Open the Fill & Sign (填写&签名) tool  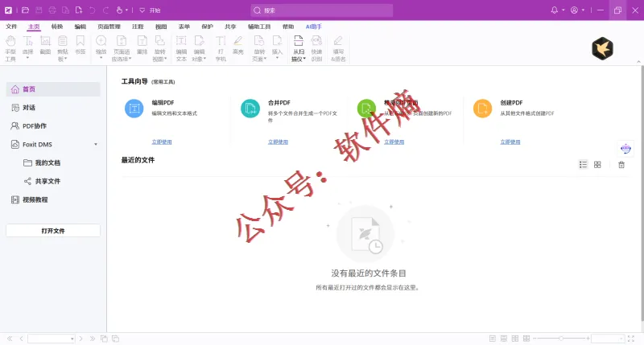pyautogui.click(x=338, y=48)
